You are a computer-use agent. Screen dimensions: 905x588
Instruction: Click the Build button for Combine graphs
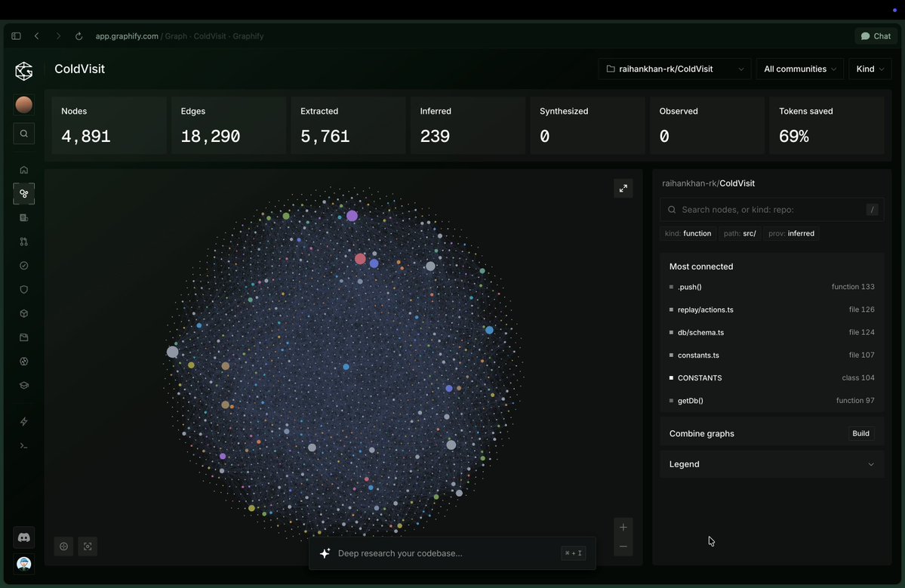[860, 433]
